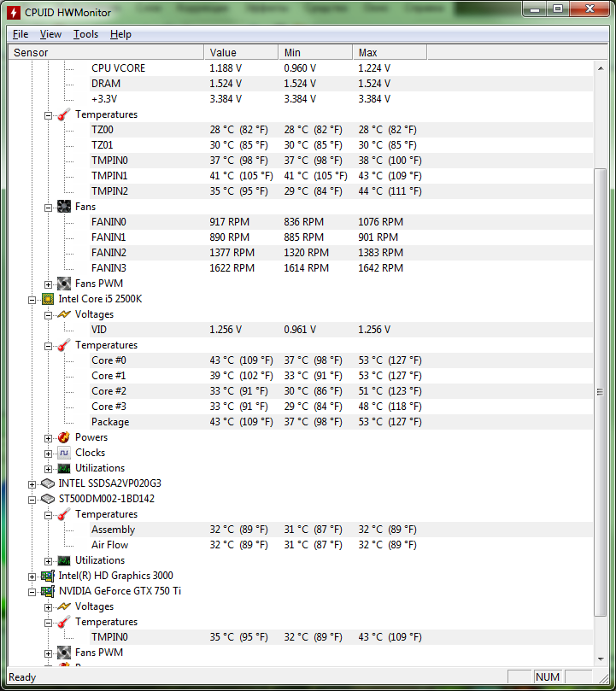Click the INTEL SSDSA2VP020G3 drive icon
616x691 pixels.
[x=48, y=483]
